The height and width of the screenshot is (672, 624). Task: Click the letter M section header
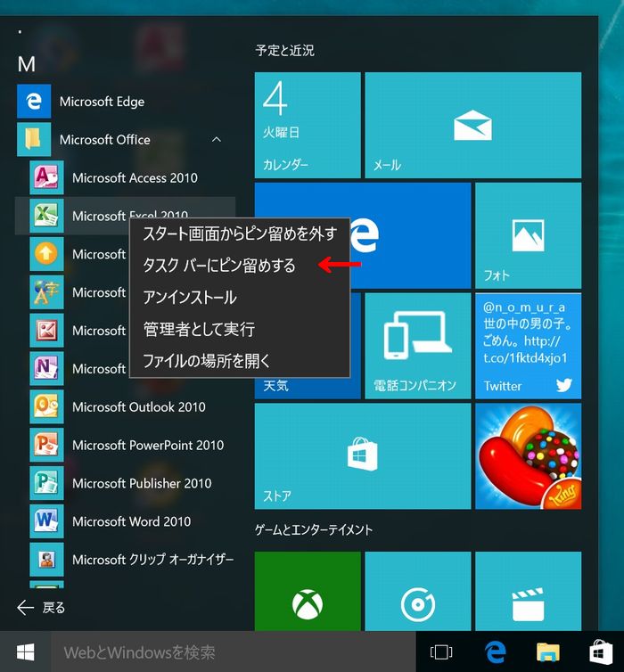point(27,65)
